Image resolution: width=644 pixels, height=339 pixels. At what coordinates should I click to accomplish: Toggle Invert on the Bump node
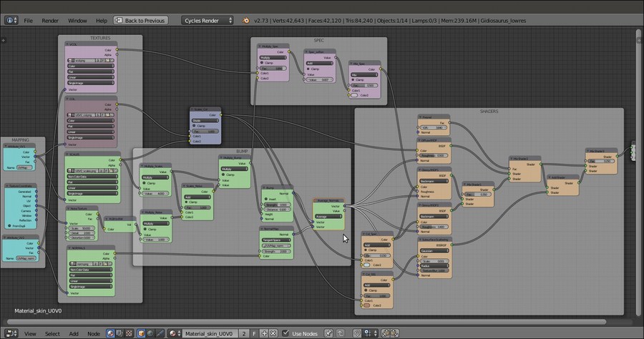[266, 199]
